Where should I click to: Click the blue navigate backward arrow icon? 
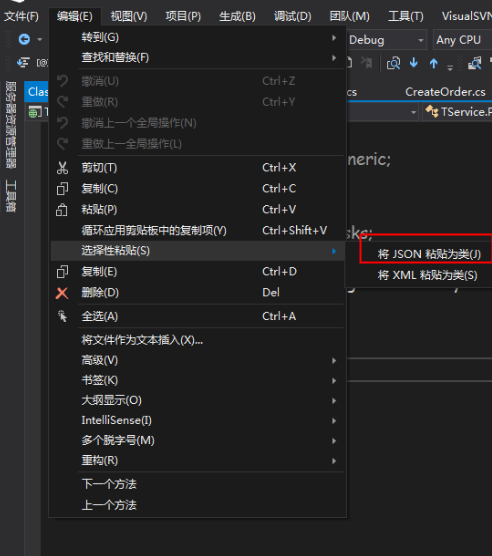tap(24, 39)
